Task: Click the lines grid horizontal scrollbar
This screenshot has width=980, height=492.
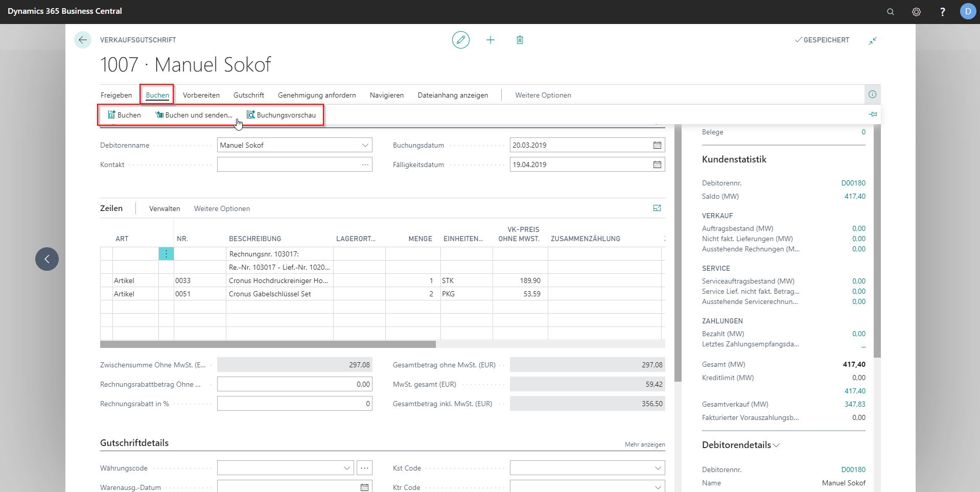Action: 268,344
